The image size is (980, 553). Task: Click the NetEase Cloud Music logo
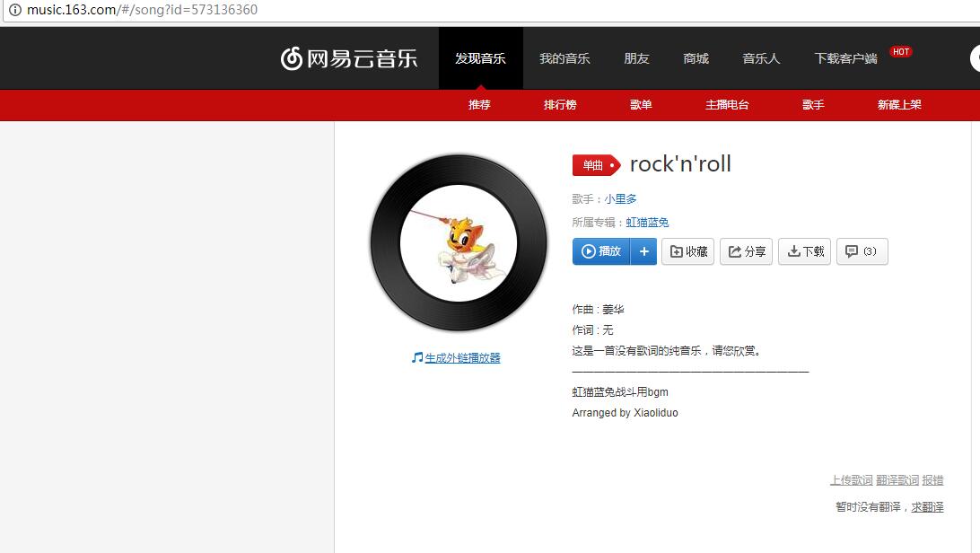click(349, 58)
